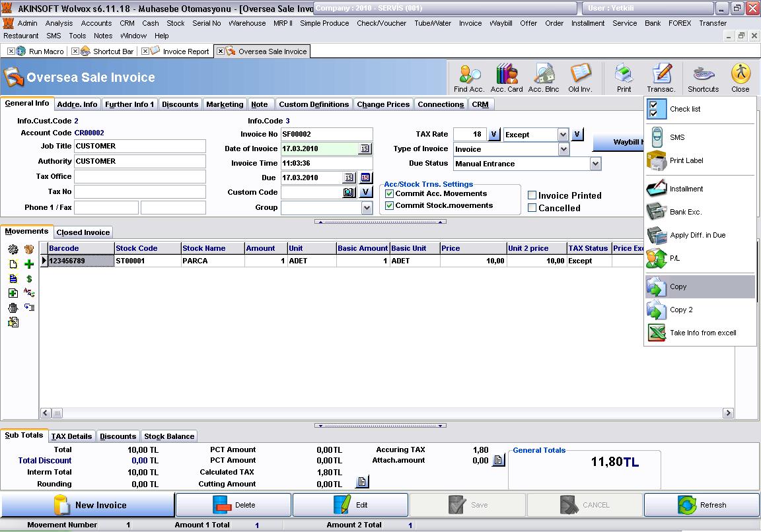761x532 pixels.
Task: Close the Shortcut Bar tab using its X box
Action: click(x=75, y=51)
